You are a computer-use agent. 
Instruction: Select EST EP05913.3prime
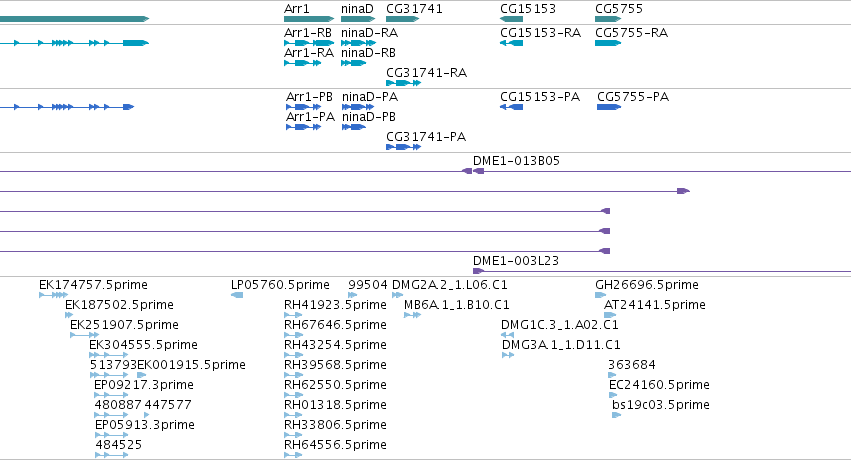(144, 425)
